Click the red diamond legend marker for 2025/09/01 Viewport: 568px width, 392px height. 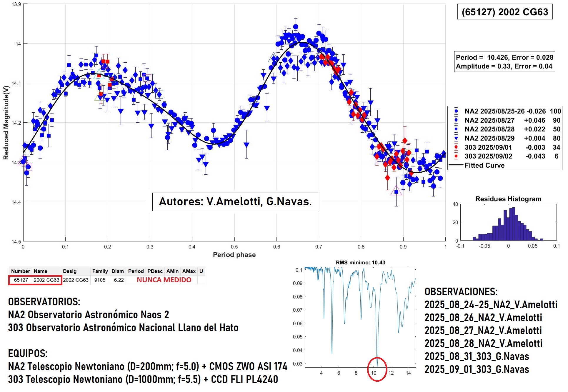pyautogui.click(x=456, y=147)
